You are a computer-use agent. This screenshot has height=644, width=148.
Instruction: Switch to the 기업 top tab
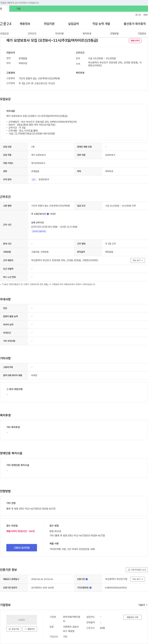coord(18,8)
